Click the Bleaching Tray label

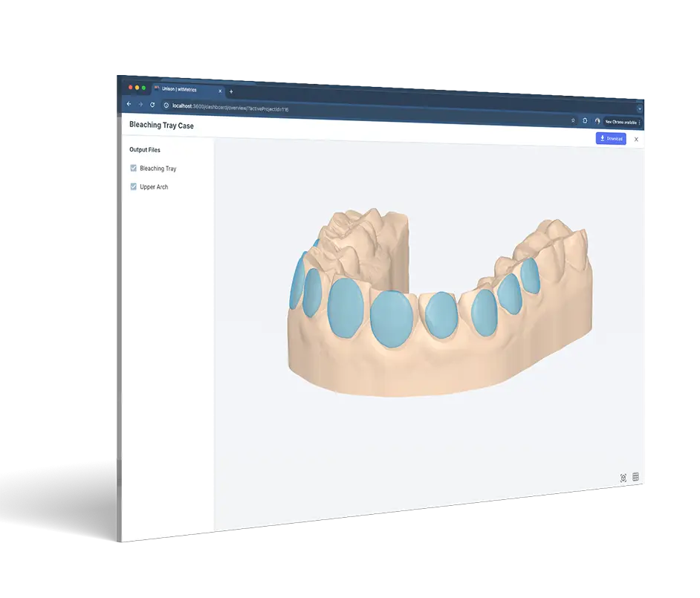point(158,169)
